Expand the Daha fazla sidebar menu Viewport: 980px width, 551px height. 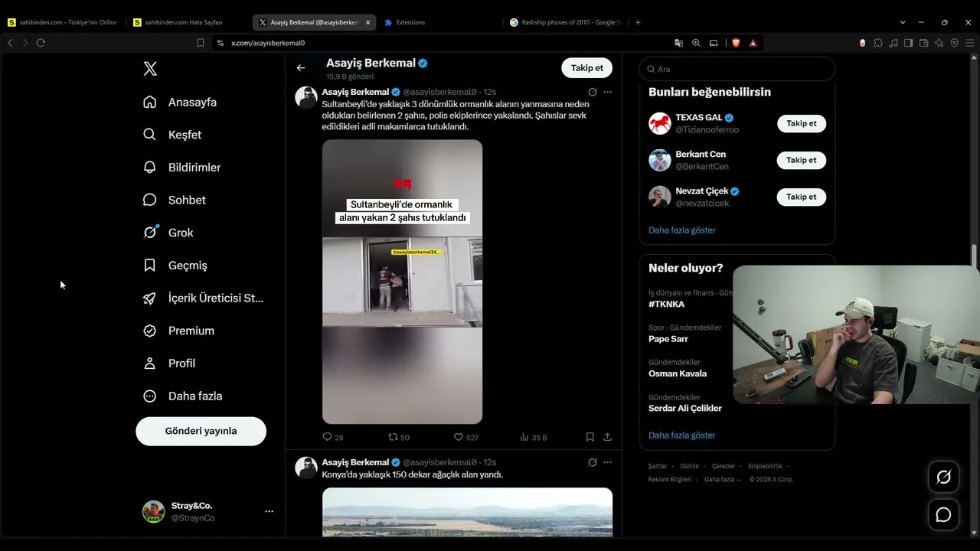184,396
